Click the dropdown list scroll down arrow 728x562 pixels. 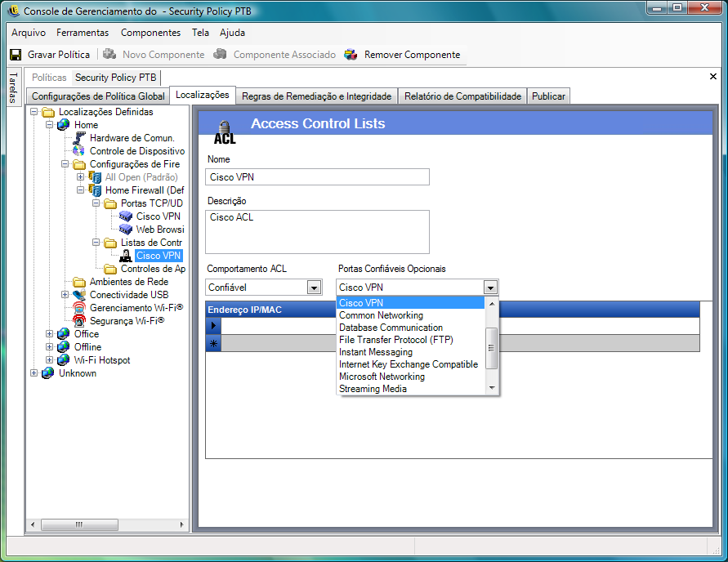coord(492,388)
